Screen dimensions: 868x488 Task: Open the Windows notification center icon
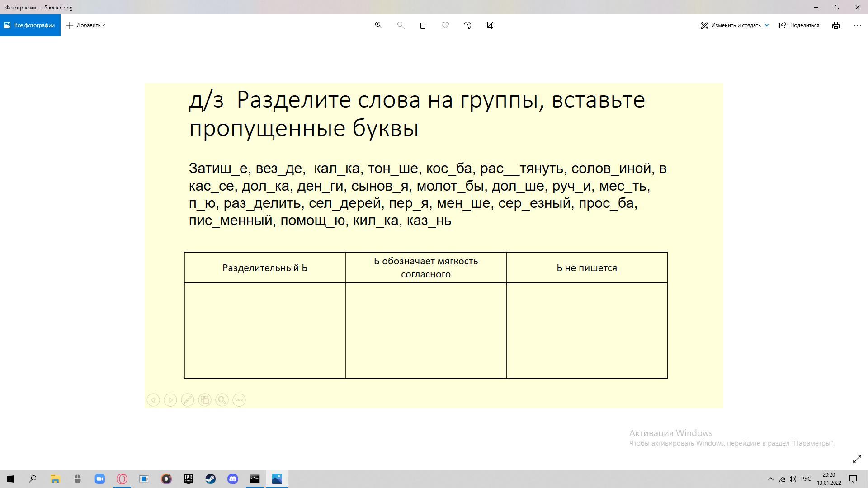[x=853, y=479]
